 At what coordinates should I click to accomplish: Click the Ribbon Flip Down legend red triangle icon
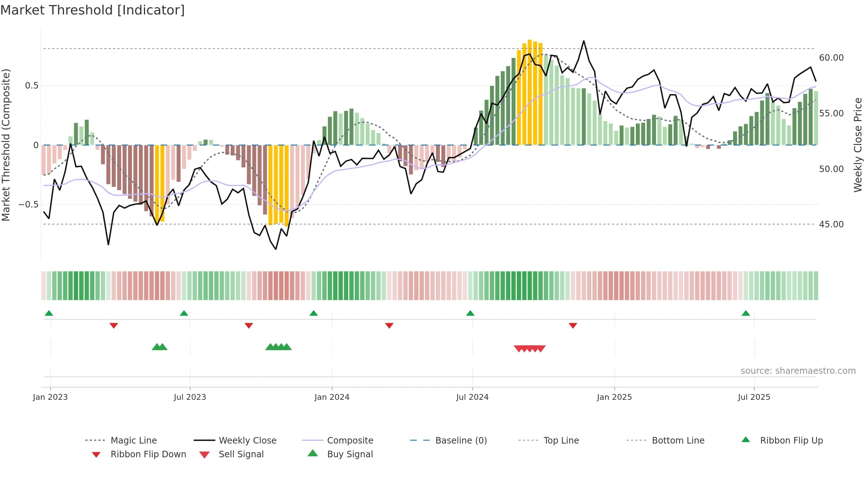pyautogui.click(x=96, y=455)
